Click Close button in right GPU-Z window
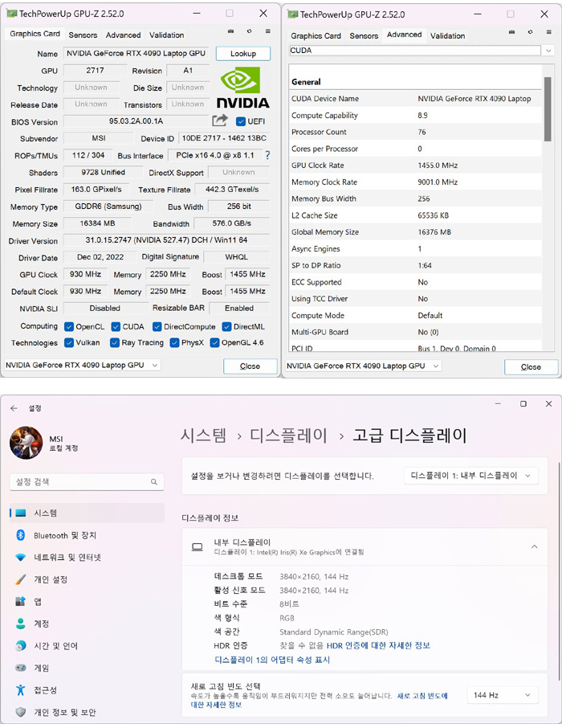562x728 pixels. tap(531, 366)
